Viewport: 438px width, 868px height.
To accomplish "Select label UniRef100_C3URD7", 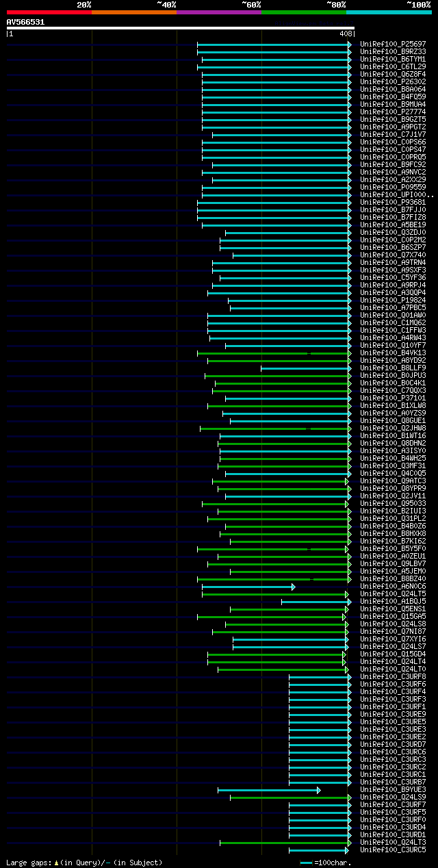I will [393, 744].
